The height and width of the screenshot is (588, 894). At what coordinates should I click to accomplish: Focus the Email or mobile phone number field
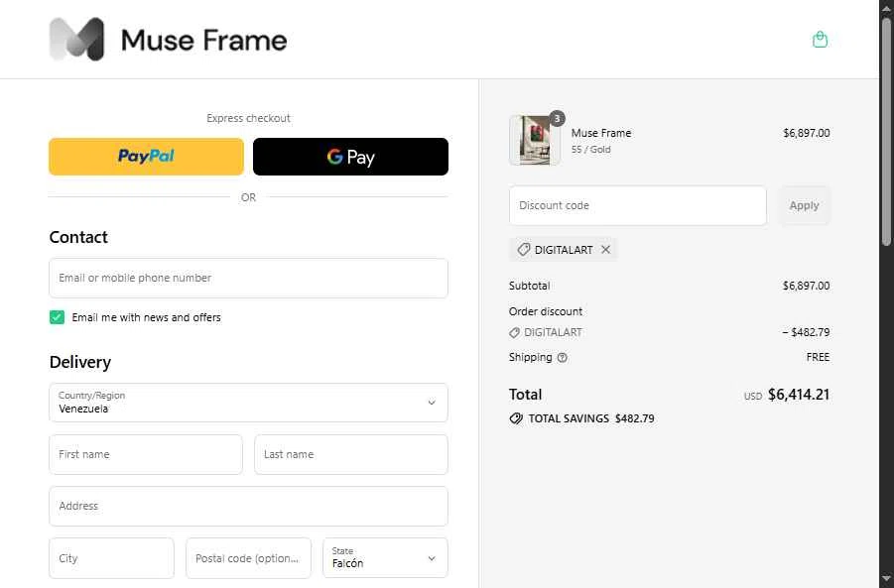249,278
